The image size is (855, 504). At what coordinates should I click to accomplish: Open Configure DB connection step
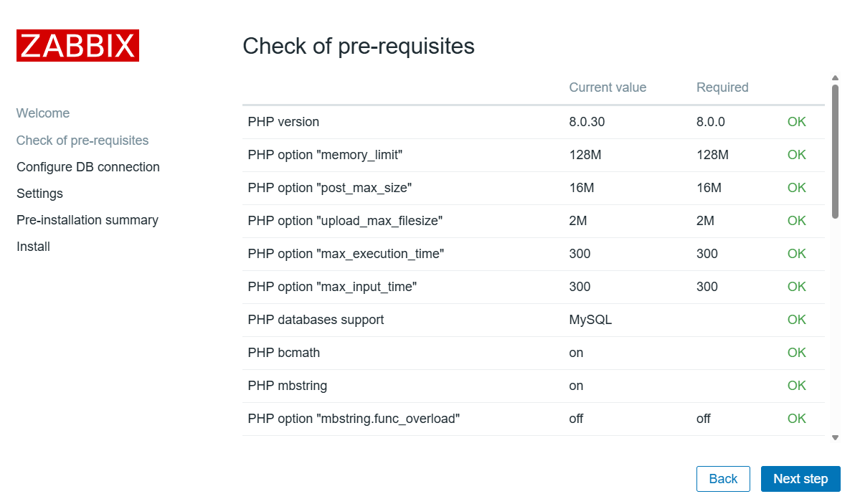(x=88, y=167)
